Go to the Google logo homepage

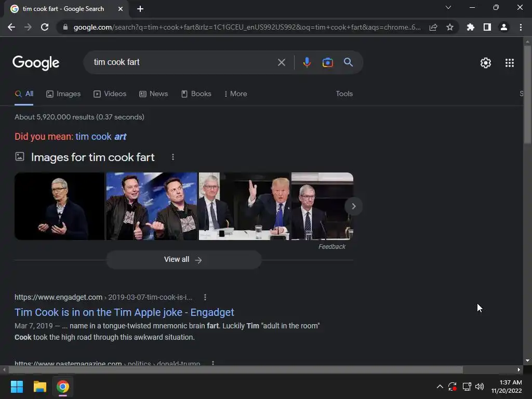(36, 63)
